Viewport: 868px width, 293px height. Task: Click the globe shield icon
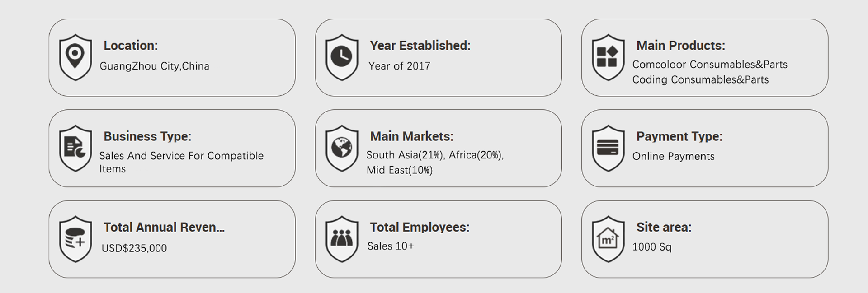tap(342, 148)
